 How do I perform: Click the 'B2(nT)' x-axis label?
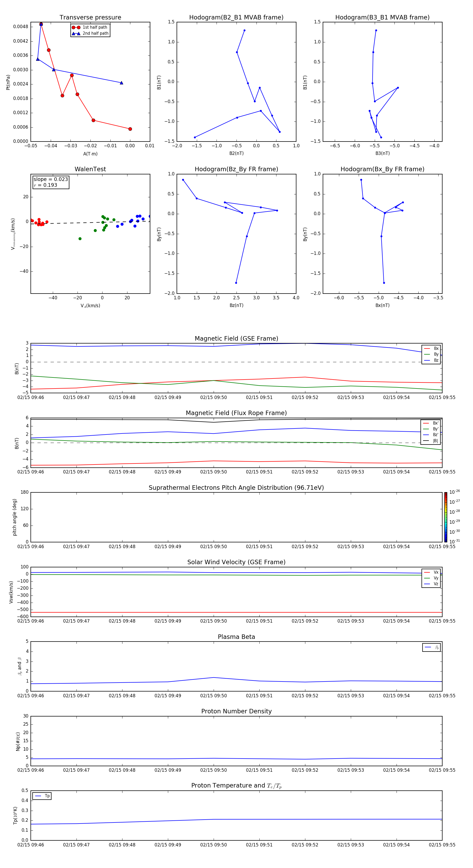pos(236,153)
